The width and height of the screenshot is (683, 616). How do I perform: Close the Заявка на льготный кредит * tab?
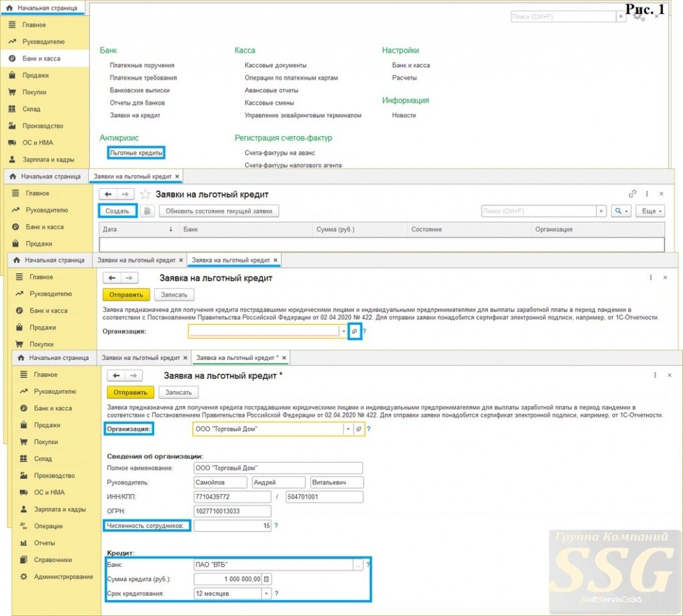[x=284, y=358]
